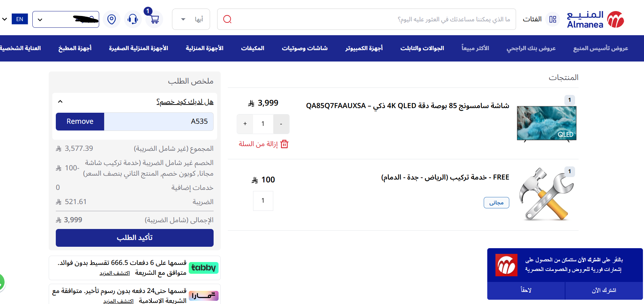
Task: Open the city selector أبها
Action: click(191, 19)
